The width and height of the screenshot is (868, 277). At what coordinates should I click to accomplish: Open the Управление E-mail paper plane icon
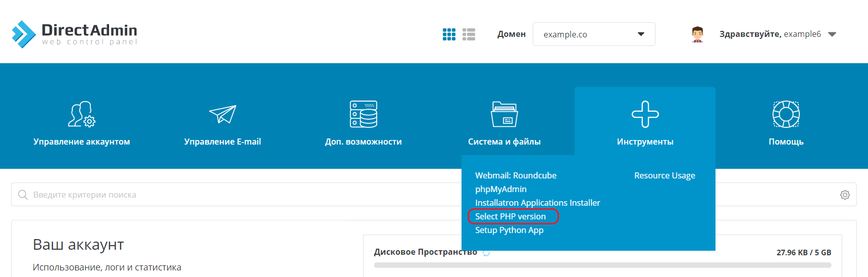pos(223,114)
